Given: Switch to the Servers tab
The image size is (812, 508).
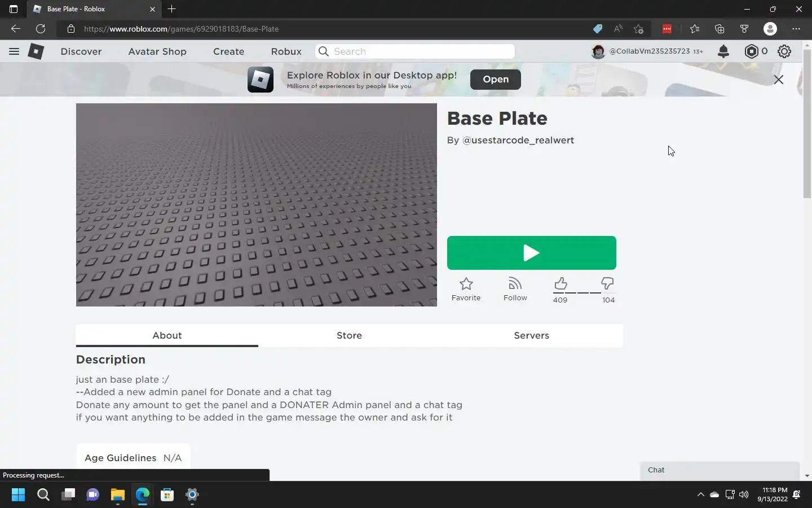Looking at the screenshot, I should pos(531,335).
